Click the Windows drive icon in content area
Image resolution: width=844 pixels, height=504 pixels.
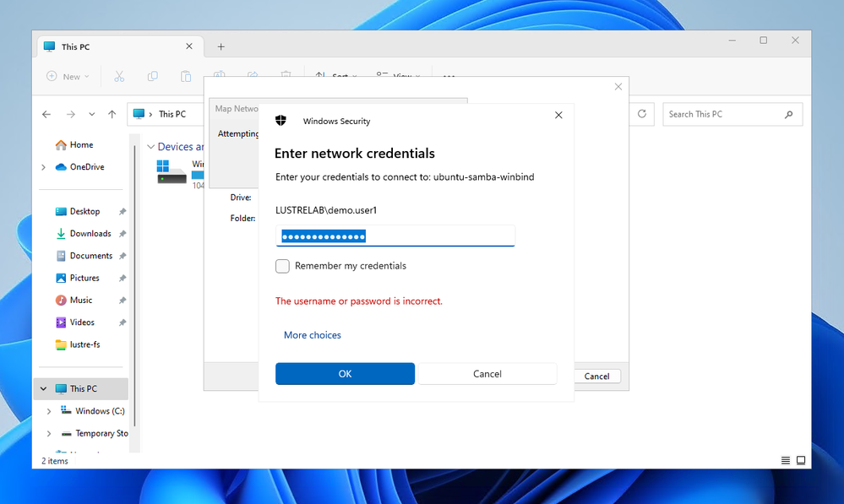coord(172,171)
